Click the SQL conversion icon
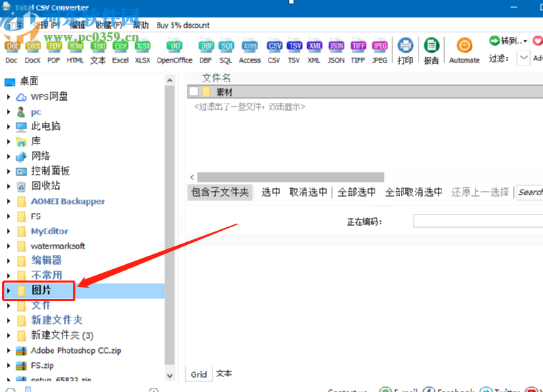The image size is (543, 392). [x=226, y=46]
